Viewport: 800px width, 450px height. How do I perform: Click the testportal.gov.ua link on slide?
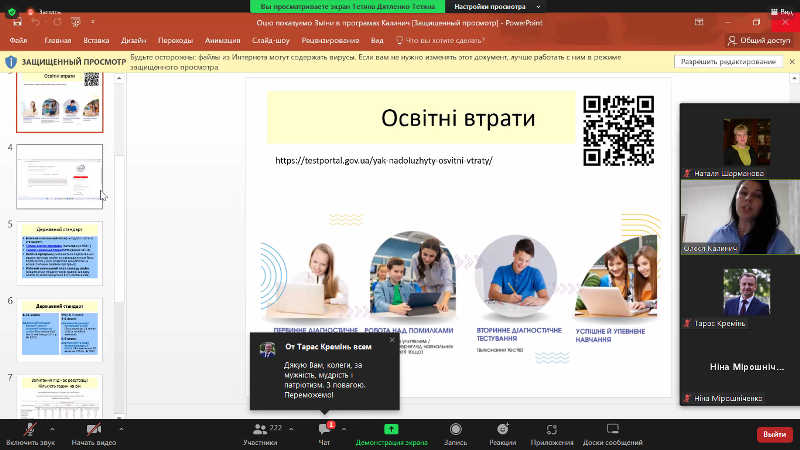click(384, 160)
